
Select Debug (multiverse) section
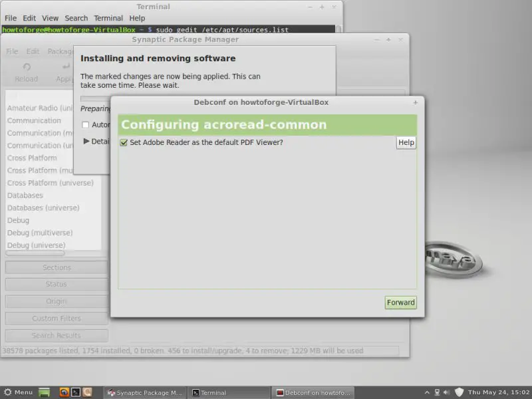coord(40,233)
